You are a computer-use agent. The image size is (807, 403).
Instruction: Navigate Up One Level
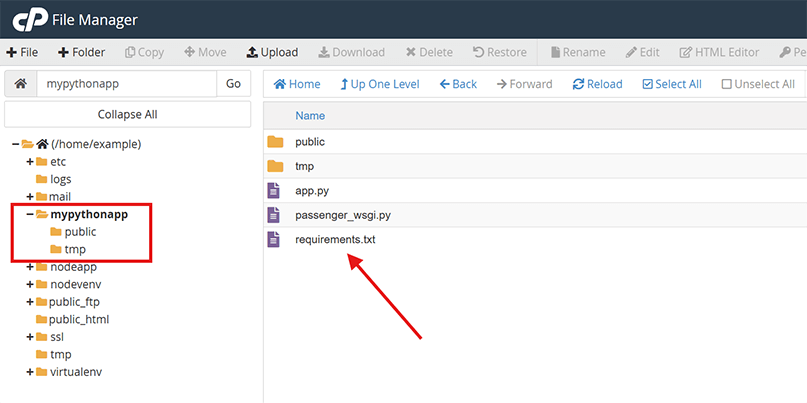pyautogui.click(x=380, y=84)
